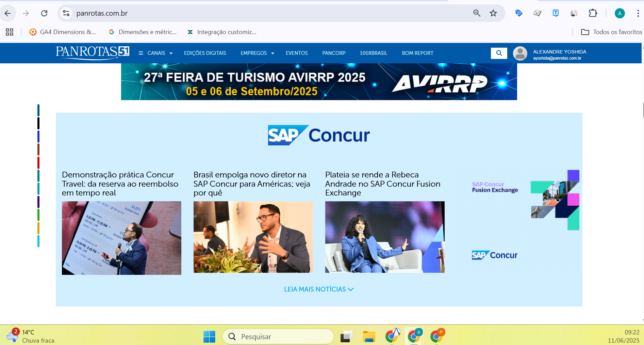Open Chrome with profile P on taskbar

437,336
